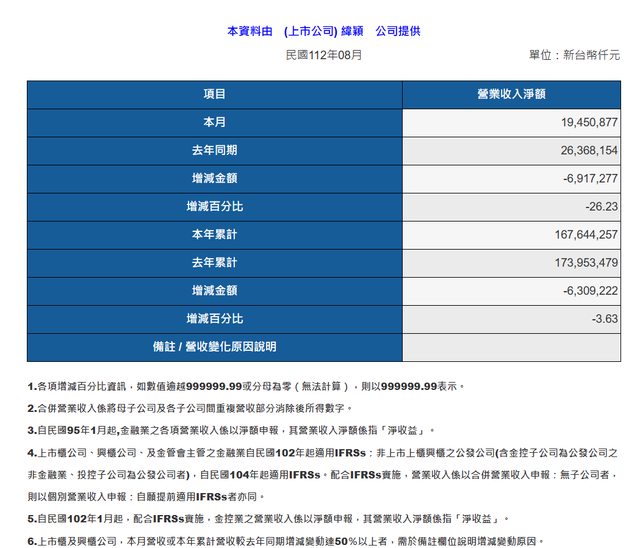Viewport: 640px width, 548px height.
Task: Click the 26,368,154 value cell
Action: coord(583,150)
